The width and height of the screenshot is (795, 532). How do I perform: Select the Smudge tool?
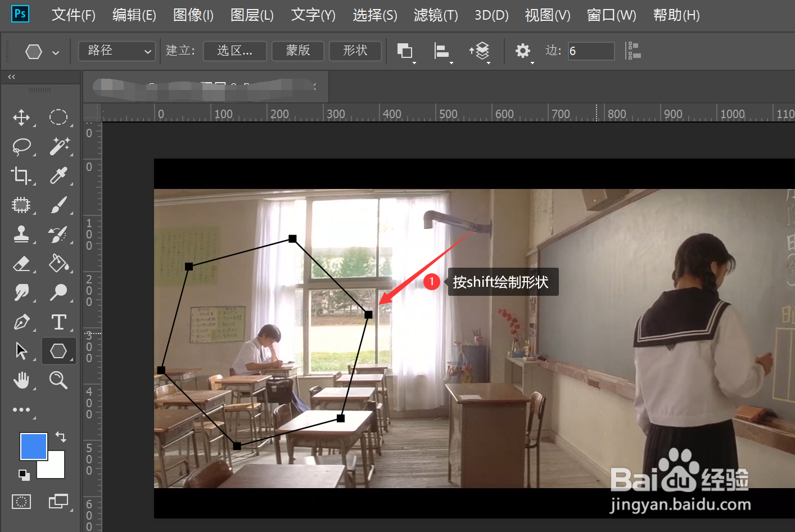pyautogui.click(x=21, y=292)
